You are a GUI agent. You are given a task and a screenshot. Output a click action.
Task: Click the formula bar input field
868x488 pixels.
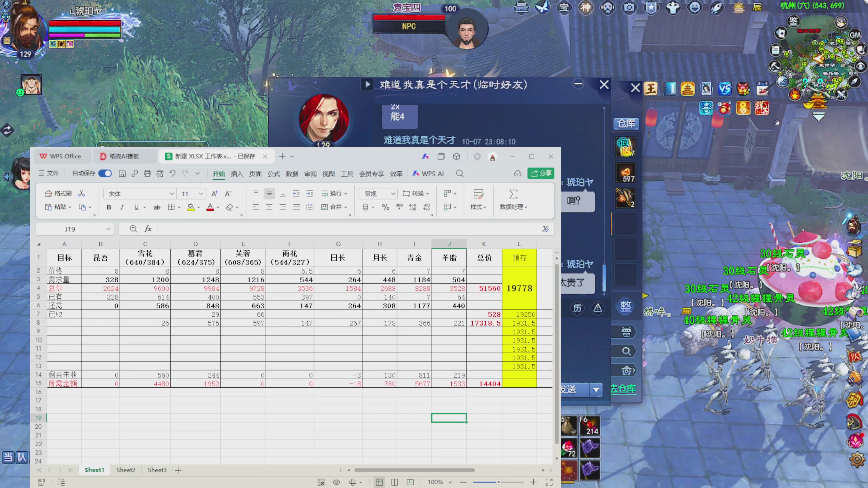tap(349, 229)
